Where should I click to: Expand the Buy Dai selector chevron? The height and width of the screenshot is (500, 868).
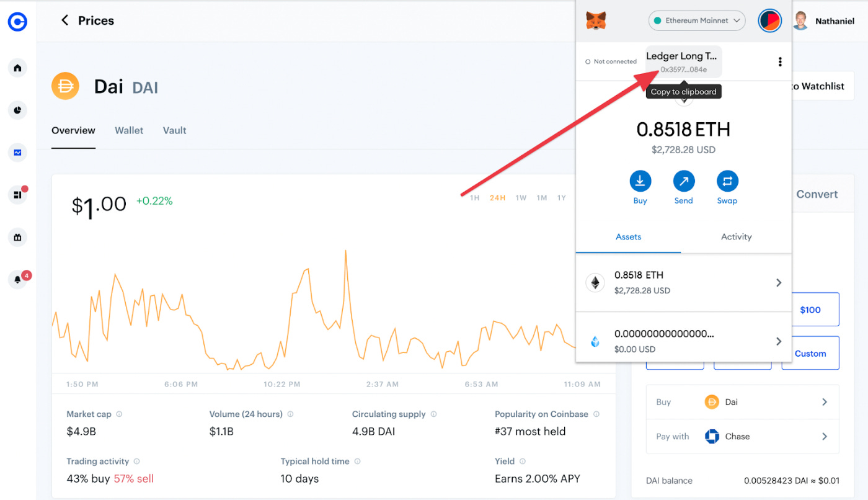(825, 402)
